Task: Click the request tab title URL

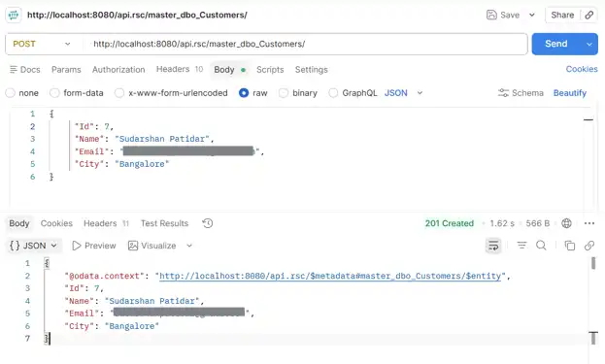Action: click(x=137, y=15)
